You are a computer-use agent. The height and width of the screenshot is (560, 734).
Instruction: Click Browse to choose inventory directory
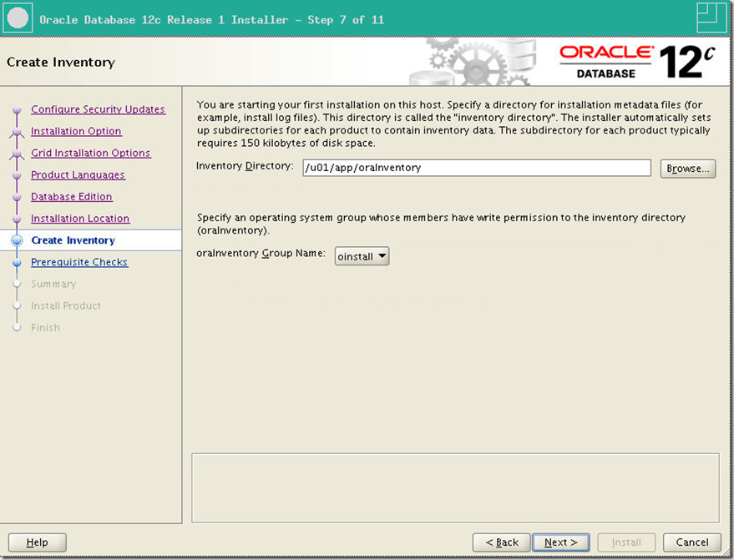pos(688,169)
